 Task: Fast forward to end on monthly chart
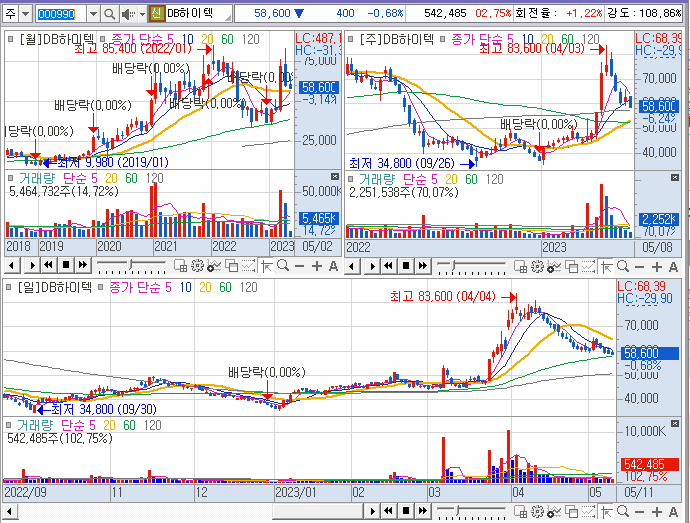tap(82, 265)
